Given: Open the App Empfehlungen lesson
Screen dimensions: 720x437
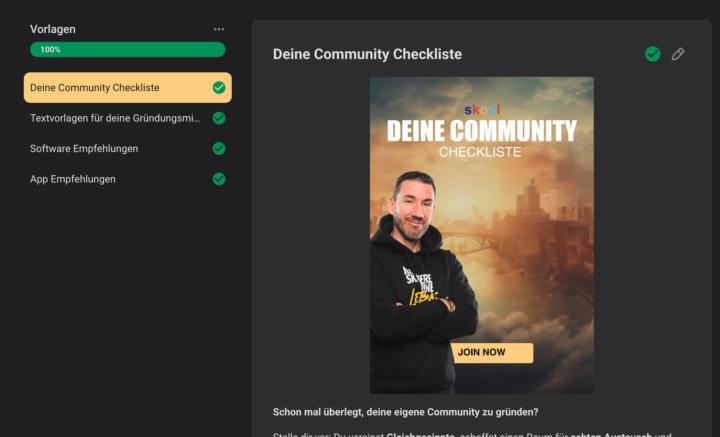Looking at the screenshot, I should 128,179.
